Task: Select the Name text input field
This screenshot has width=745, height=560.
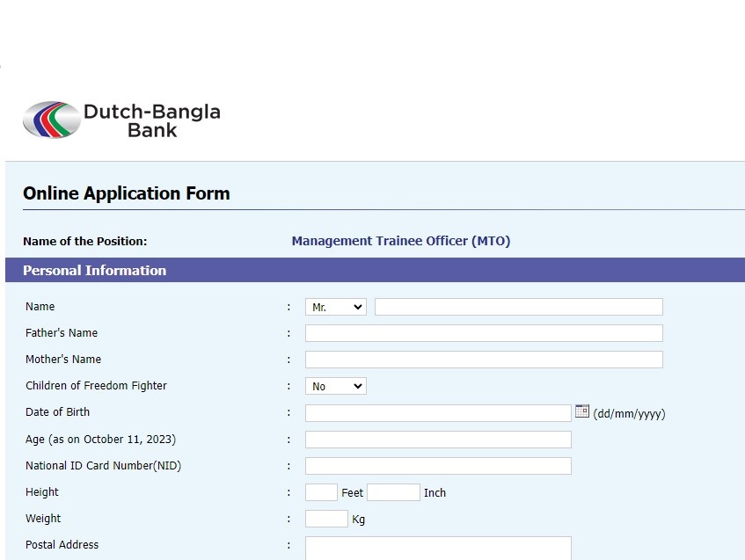Action: 518,306
